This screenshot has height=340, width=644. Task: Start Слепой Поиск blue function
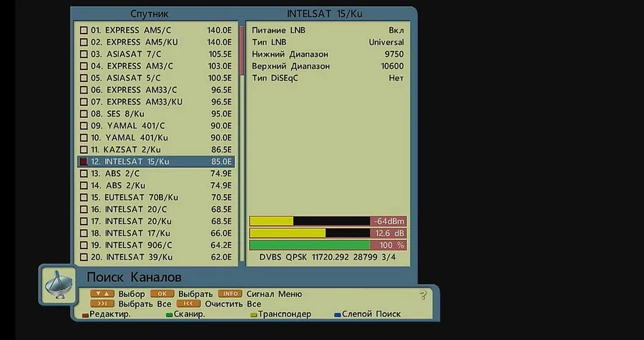click(368, 314)
